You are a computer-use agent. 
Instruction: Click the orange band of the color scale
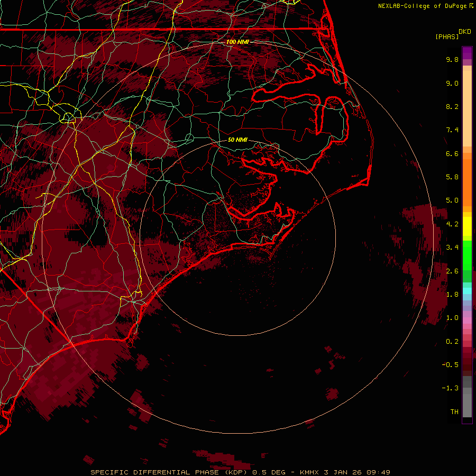[x=467, y=183]
